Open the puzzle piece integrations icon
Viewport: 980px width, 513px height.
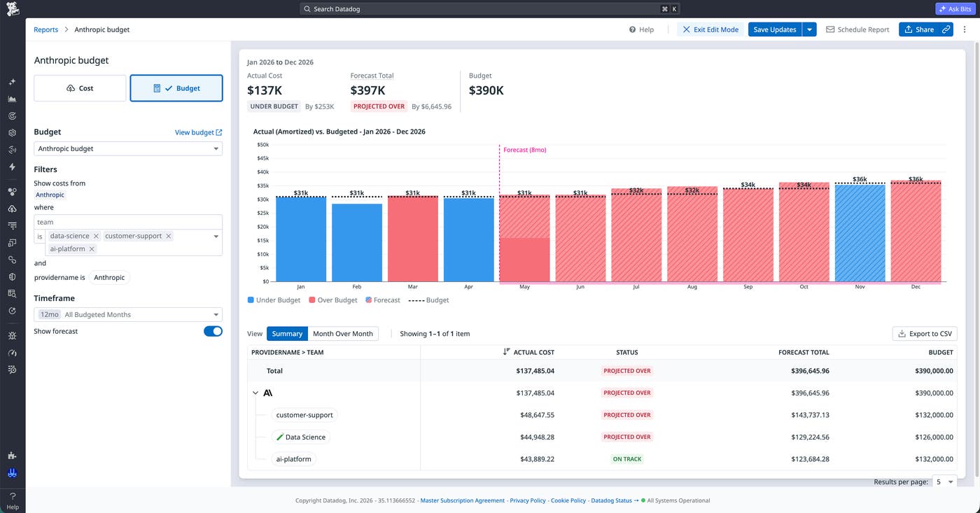point(12,455)
